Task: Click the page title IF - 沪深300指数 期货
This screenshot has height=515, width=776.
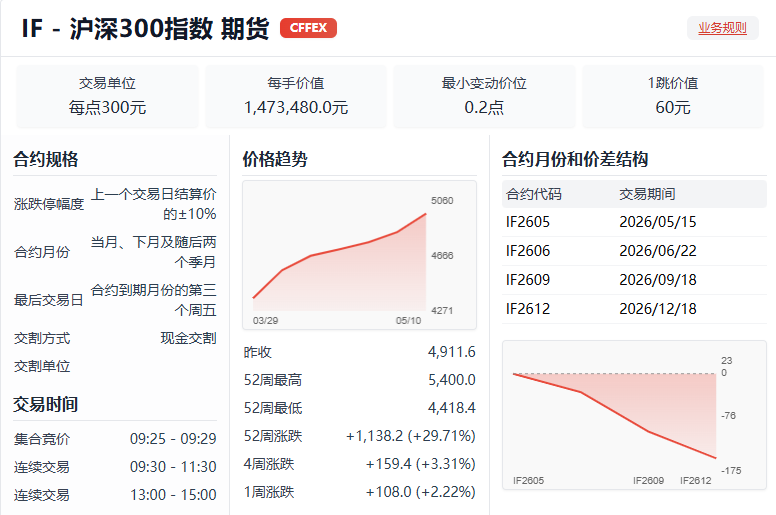Action: pyautogui.click(x=145, y=28)
